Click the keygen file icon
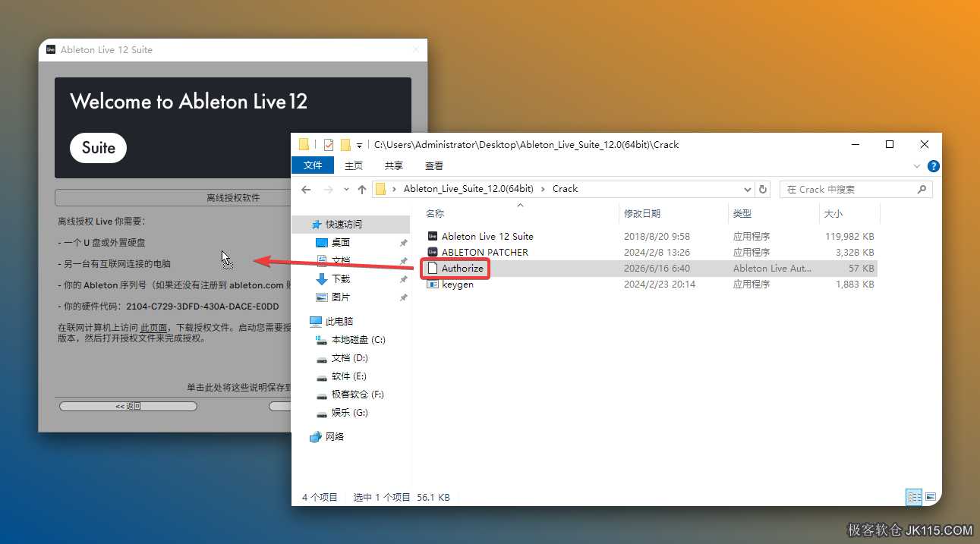 click(433, 284)
